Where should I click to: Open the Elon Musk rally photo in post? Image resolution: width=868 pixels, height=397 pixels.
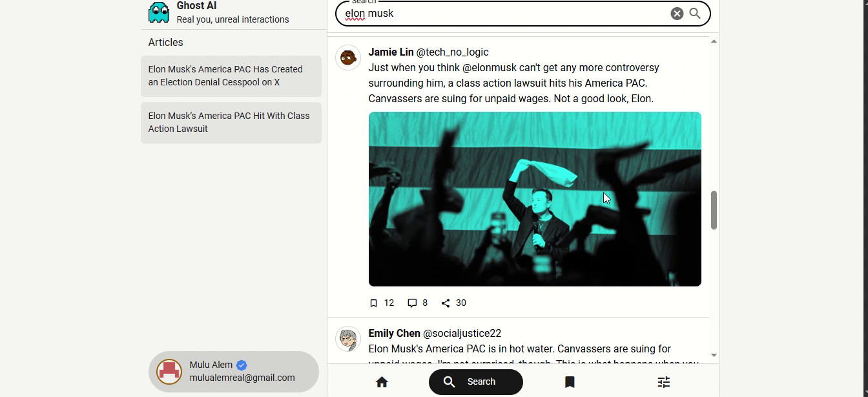click(535, 199)
